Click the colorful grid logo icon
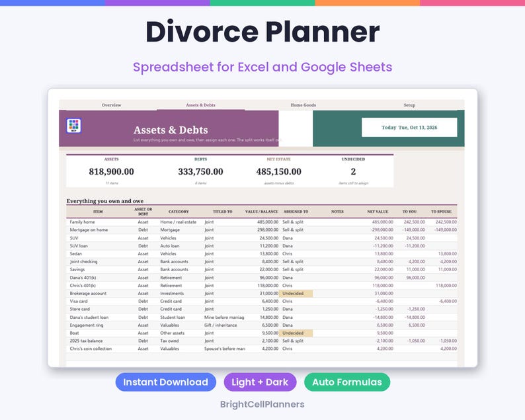 click(x=73, y=126)
